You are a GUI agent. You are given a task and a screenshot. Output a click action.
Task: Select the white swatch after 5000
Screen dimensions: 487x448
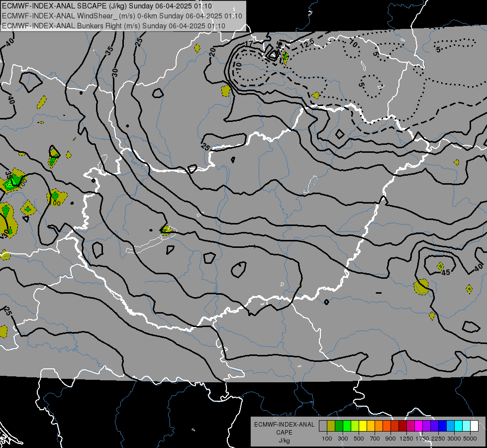(475, 426)
